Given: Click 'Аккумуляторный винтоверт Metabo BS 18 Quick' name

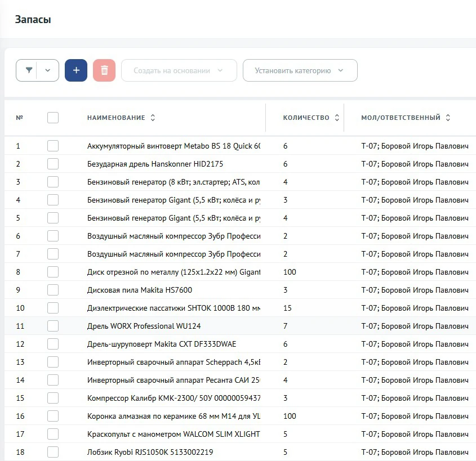Looking at the screenshot, I should (174, 146).
